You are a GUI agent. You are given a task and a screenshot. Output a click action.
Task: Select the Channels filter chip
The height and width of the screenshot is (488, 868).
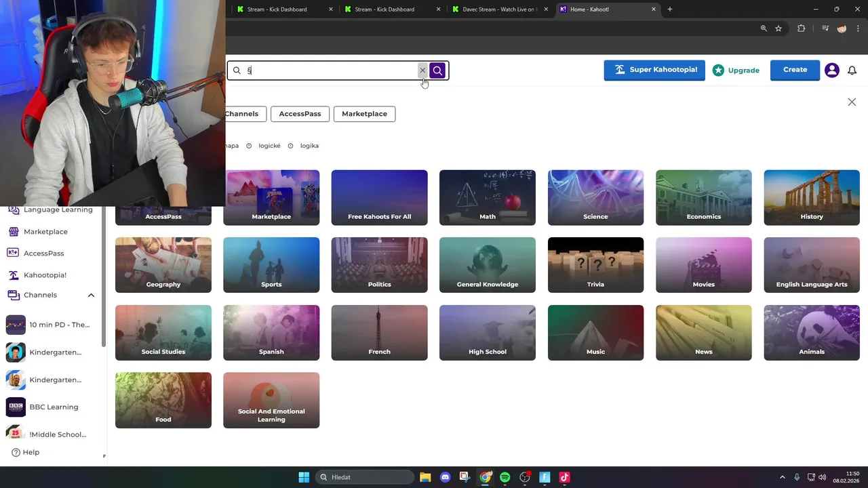click(245, 114)
